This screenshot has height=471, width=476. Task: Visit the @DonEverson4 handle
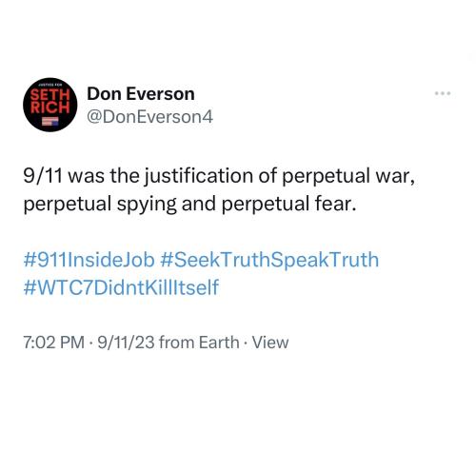[x=149, y=117]
